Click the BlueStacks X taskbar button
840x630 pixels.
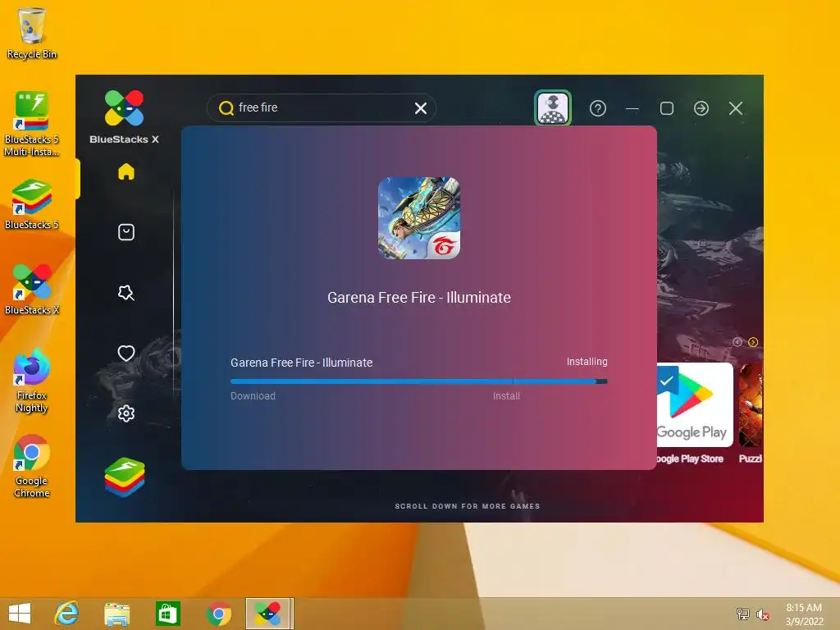tap(269, 614)
